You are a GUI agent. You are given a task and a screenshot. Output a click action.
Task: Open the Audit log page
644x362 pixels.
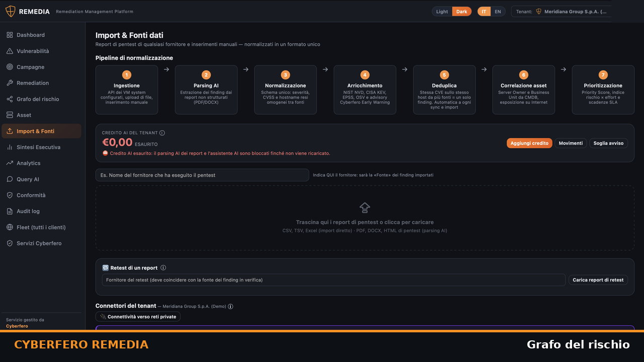coord(41,212)
